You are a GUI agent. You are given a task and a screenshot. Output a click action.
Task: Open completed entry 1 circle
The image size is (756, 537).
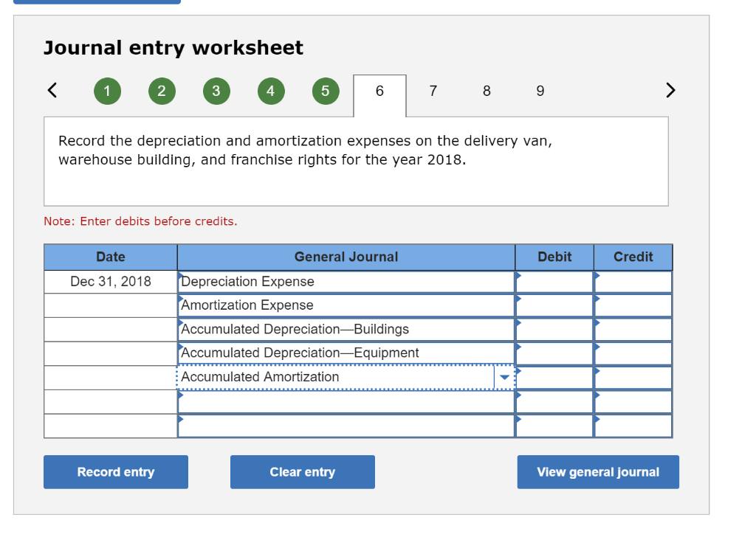pos(107,91)
